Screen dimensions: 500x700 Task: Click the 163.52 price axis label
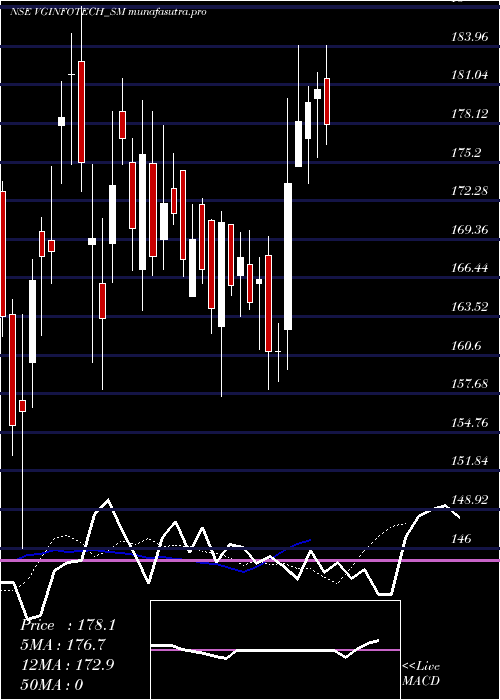470,307
